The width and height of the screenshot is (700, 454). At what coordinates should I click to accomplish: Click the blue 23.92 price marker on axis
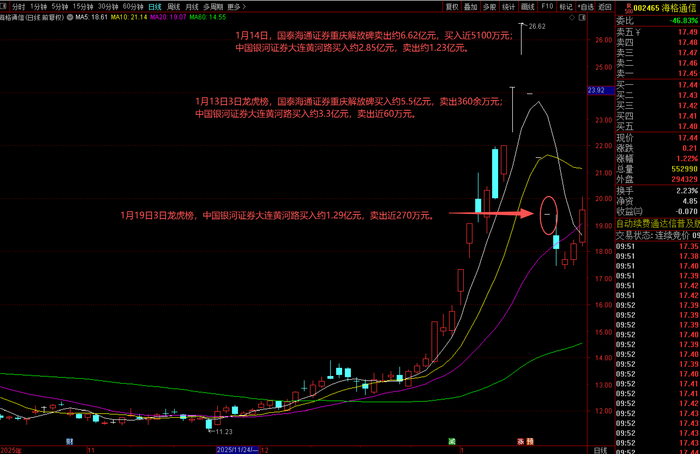click(600, 91)
